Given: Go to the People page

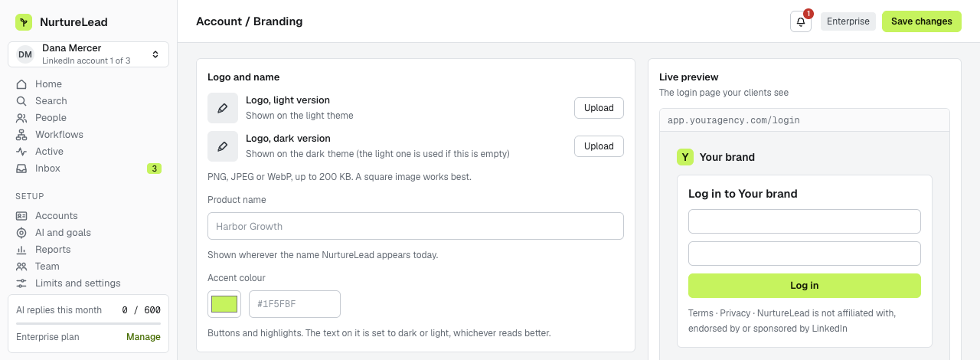Looking at the screenshot, I should pos(88,118).
